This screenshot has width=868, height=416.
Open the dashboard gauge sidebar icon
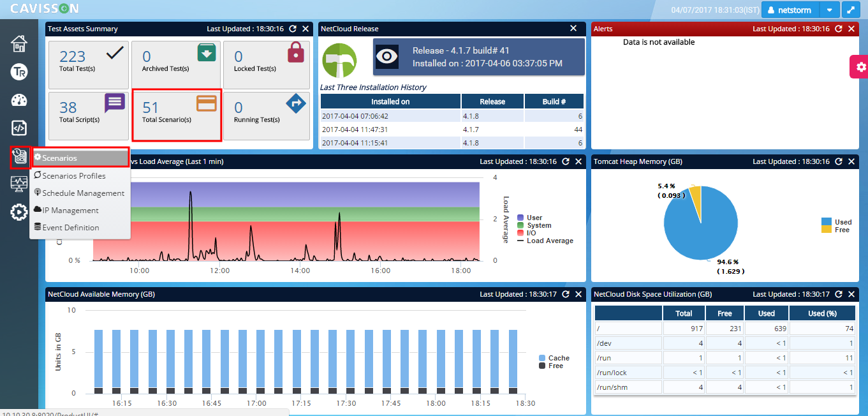(19, 100)
